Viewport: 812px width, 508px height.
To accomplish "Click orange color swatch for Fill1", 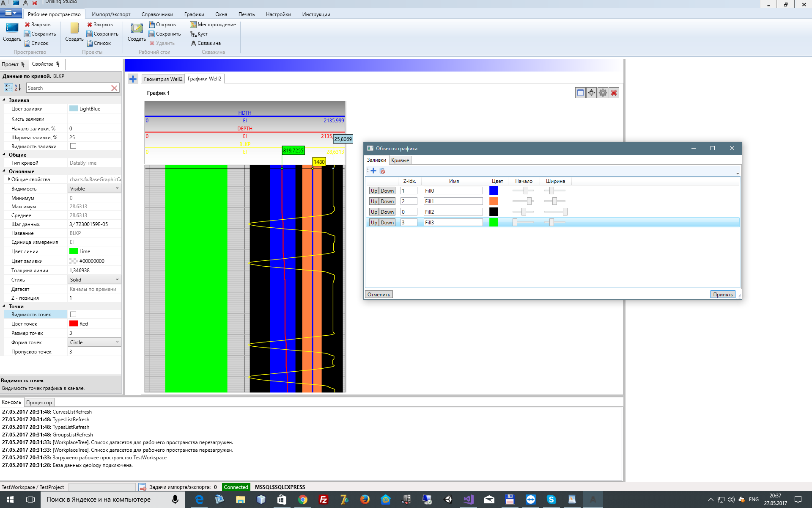I will 493,202.
